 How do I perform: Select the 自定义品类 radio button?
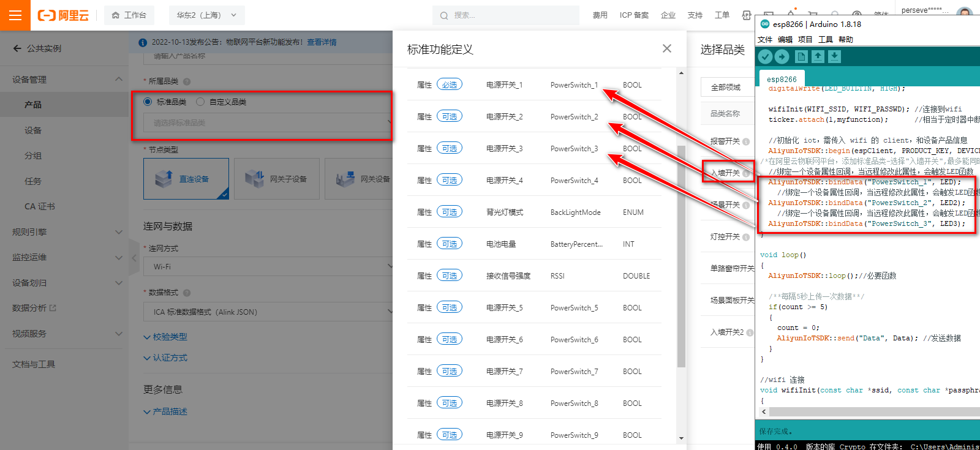[200, 102]
